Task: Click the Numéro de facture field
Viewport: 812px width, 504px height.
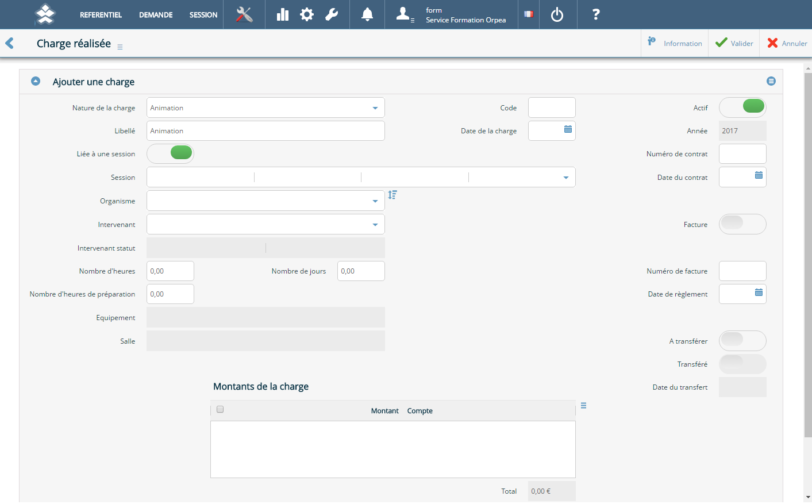Action: (x=742, y=271)
